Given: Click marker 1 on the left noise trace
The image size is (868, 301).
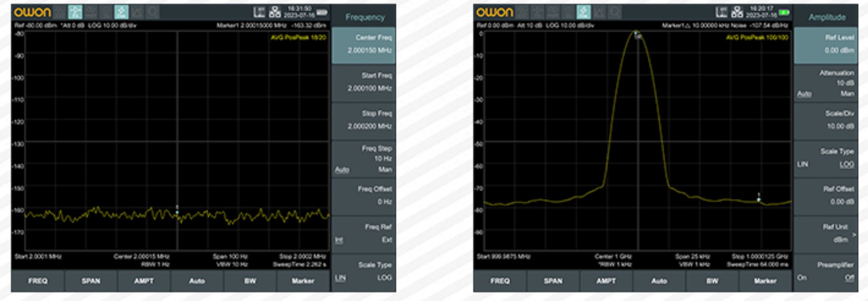Looking at the screenshot, I should [177, 211].
